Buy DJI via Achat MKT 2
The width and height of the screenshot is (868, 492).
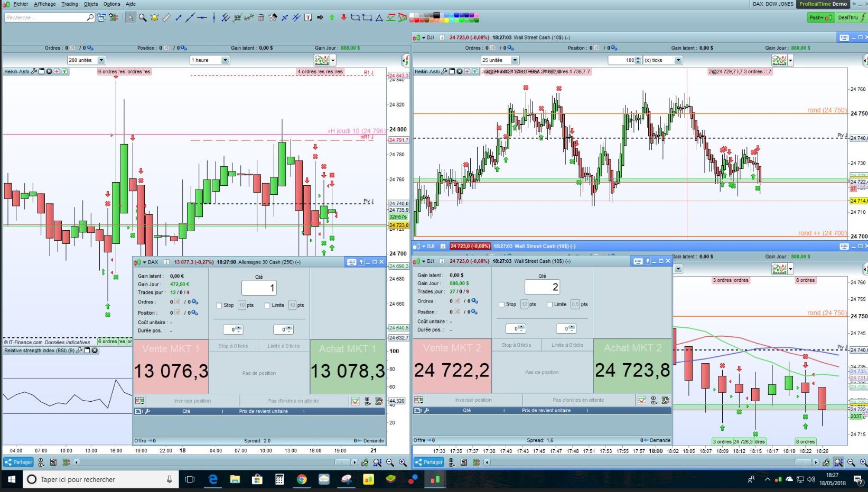[632, 366]
